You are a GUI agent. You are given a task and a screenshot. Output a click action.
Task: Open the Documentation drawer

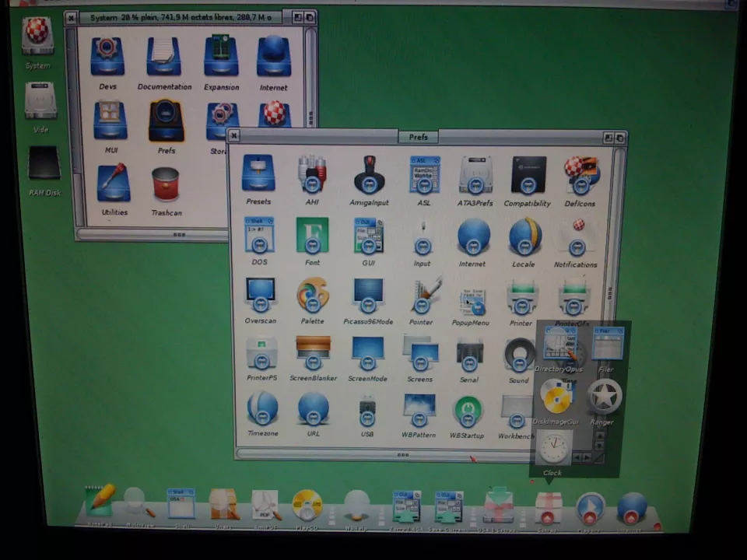[164, 57]
